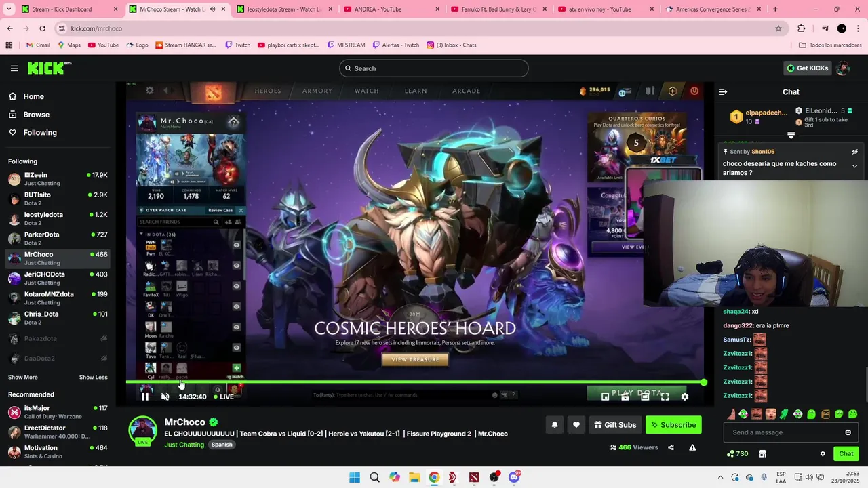This screenshot has width=868, height=488.
Task: Report stream with warning triangle icon
Action: point(692,447)
